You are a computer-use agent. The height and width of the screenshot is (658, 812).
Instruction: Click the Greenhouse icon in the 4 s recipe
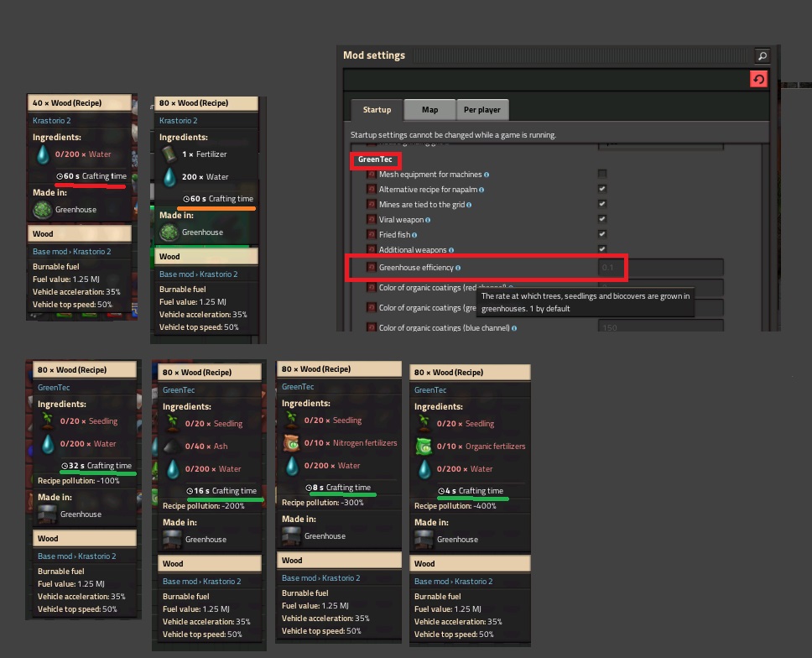pos(424,540)
